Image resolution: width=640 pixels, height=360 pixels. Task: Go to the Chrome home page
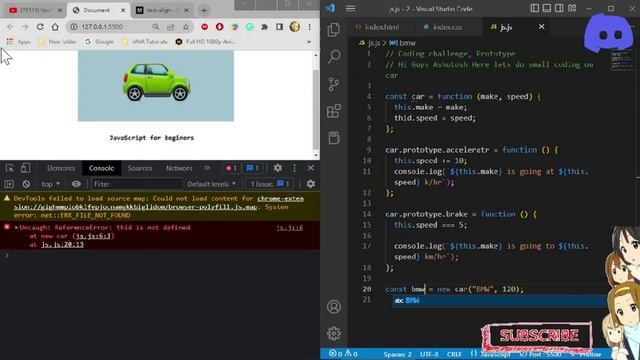(x=55, y=27)
